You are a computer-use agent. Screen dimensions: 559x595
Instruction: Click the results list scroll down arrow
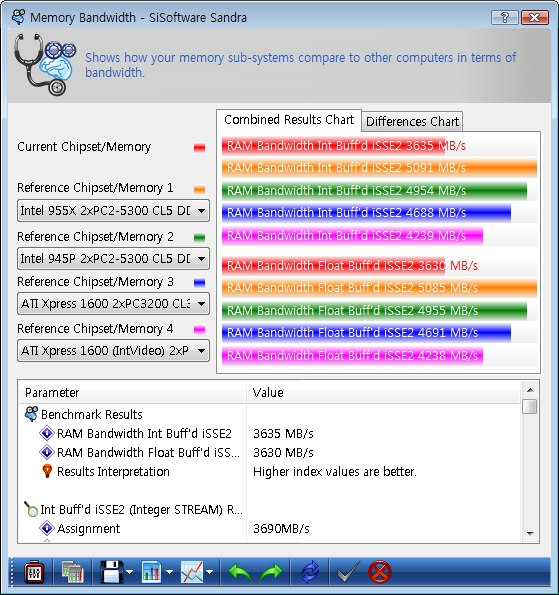[x=530, y=534]
